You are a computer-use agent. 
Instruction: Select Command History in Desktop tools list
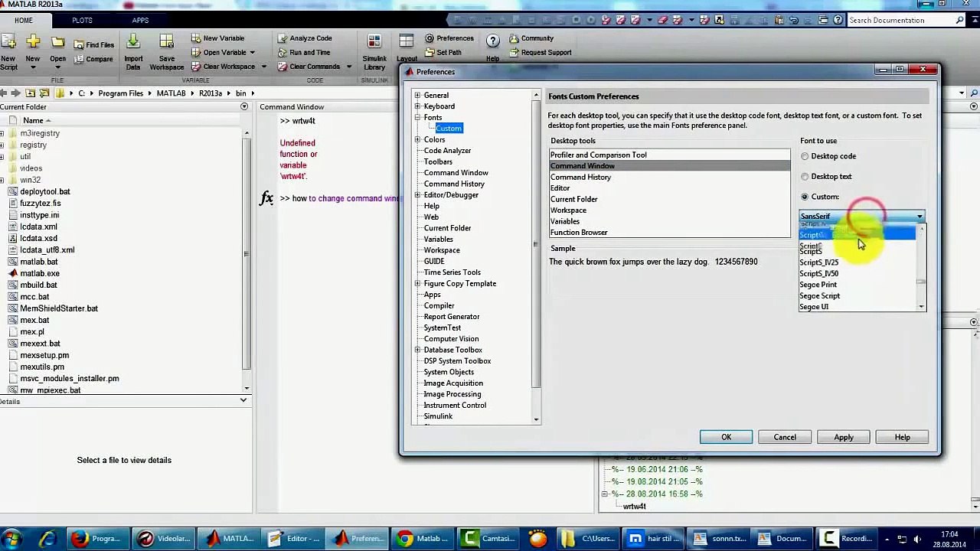coord(670,177)
